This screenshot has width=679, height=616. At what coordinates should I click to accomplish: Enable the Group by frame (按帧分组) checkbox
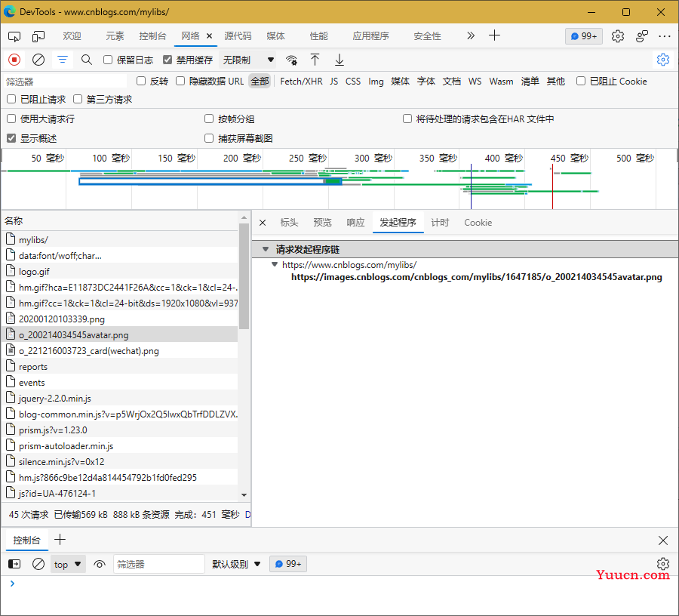pos(209,119)
